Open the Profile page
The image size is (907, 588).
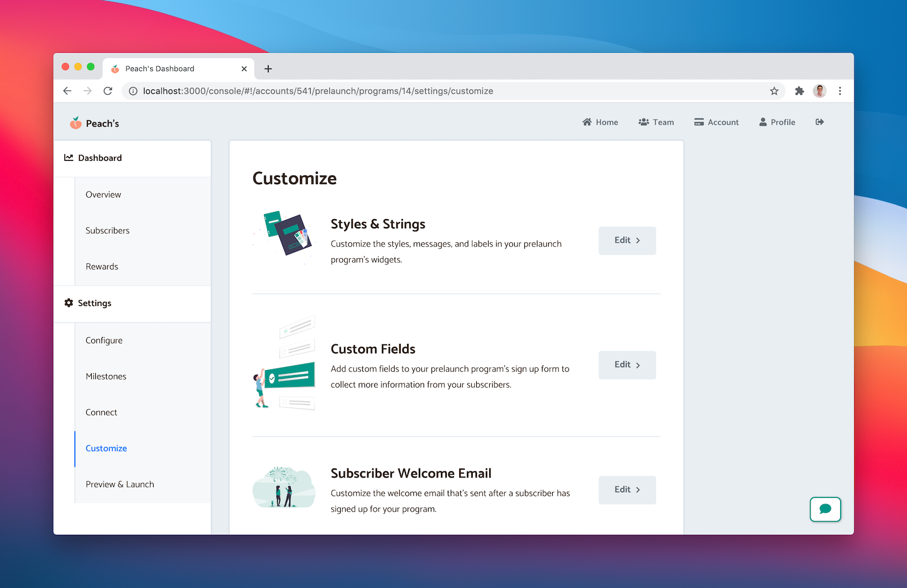click(x=777, y=122)
